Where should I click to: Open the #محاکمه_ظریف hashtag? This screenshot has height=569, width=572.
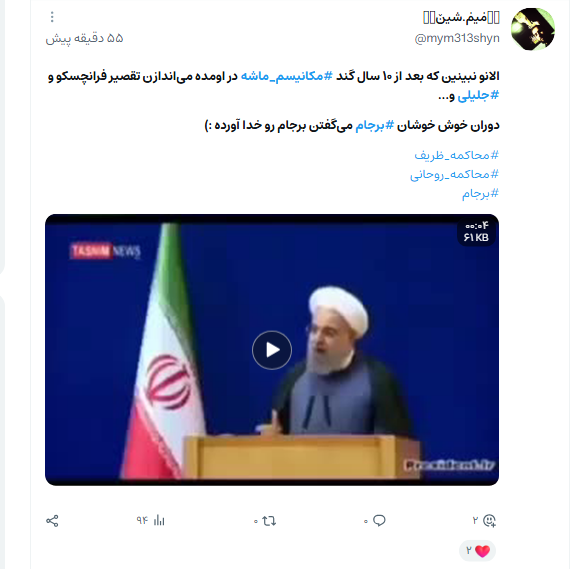click(x=456, y=155)
